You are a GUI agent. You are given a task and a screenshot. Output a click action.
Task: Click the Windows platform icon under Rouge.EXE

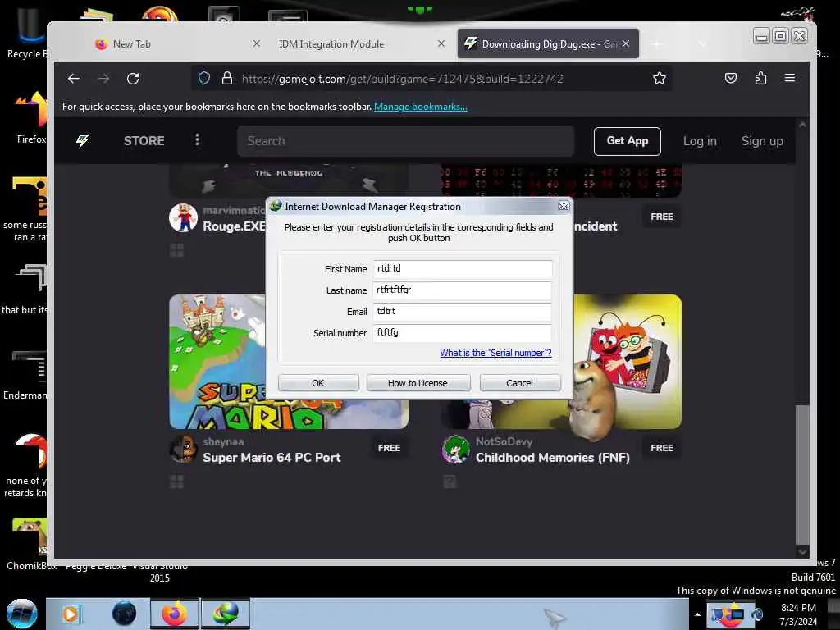177,250
